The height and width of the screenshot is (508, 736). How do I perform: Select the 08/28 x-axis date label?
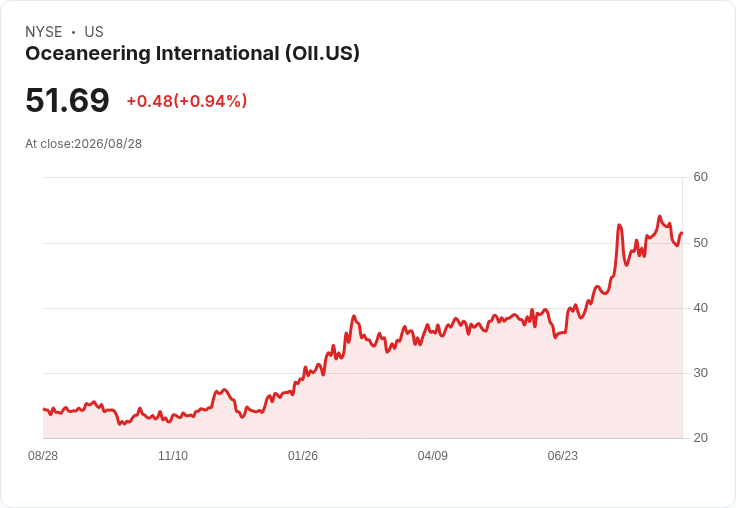tap(43, 456)
